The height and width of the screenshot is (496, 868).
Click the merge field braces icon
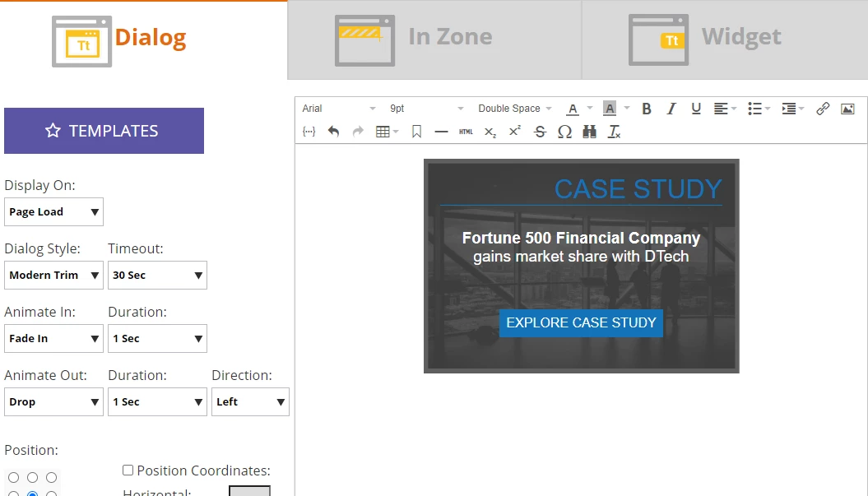click(309, 132)
